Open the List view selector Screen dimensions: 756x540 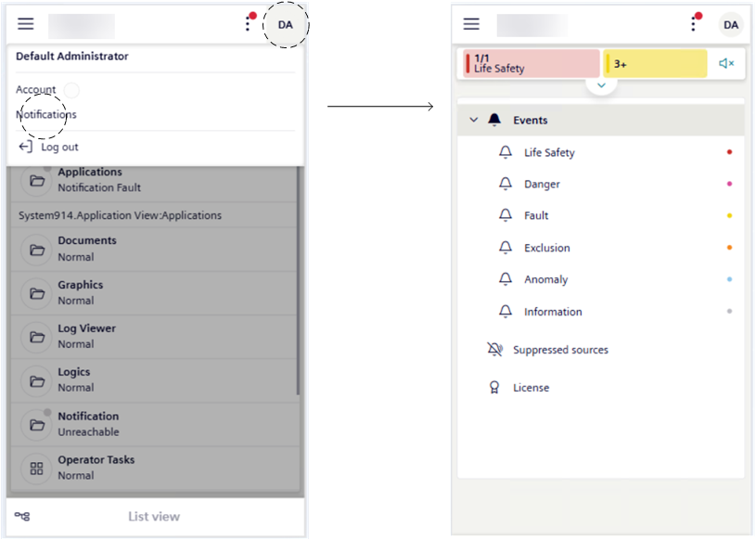(x=154, y=517)
